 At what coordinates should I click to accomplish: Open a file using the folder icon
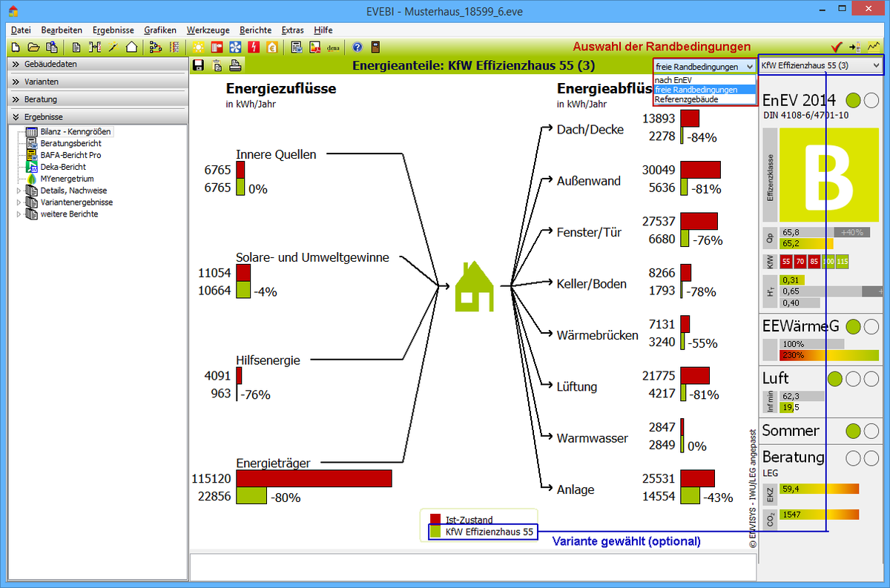33,47
